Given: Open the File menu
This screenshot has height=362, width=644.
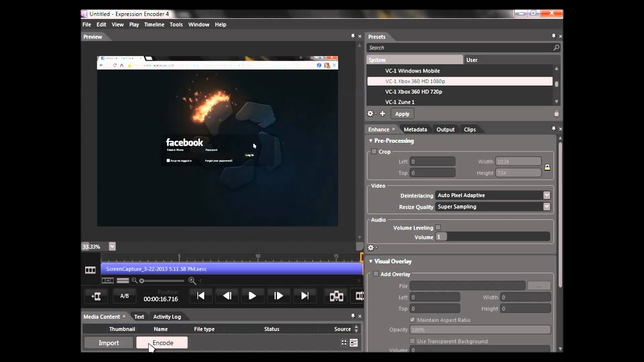Looking at the screenshot, I should coord(87,24).
